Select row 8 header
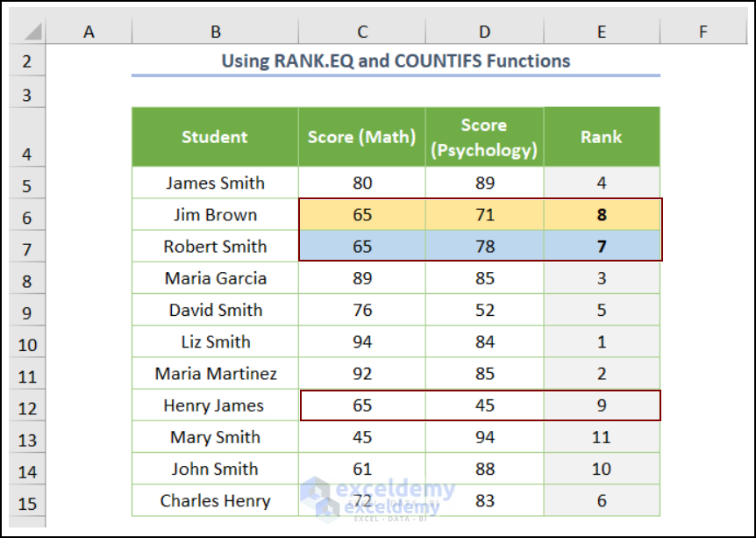This screenshot has width=756, height=538. pyautogui.click(x=27, y=278)
